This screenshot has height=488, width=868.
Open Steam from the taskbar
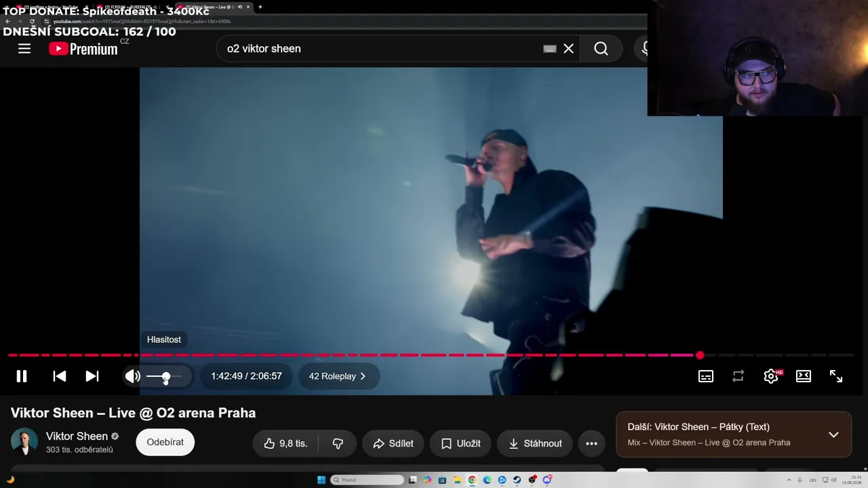pyautogui.click(x=517, y=480)
